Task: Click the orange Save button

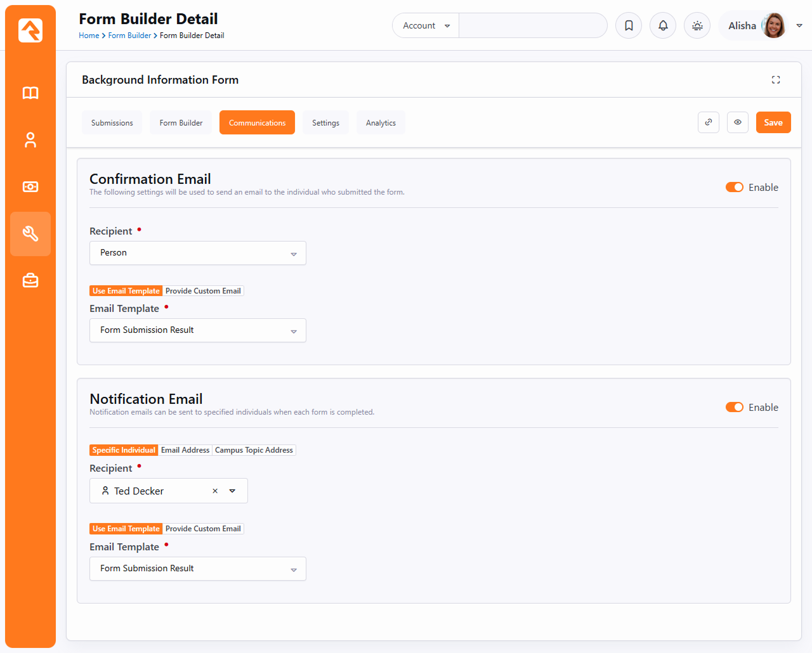Action: click(x=773, y=122)
